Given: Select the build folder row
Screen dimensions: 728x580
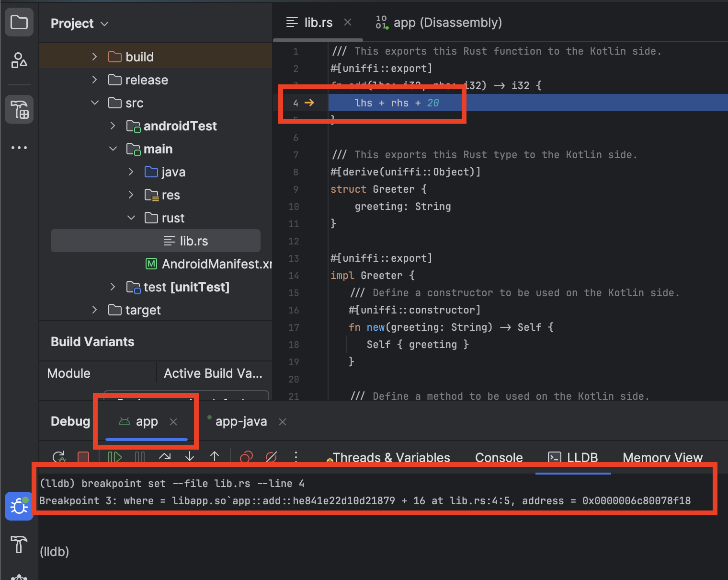Looking at the screenshot, I should (x=156, y=57).
